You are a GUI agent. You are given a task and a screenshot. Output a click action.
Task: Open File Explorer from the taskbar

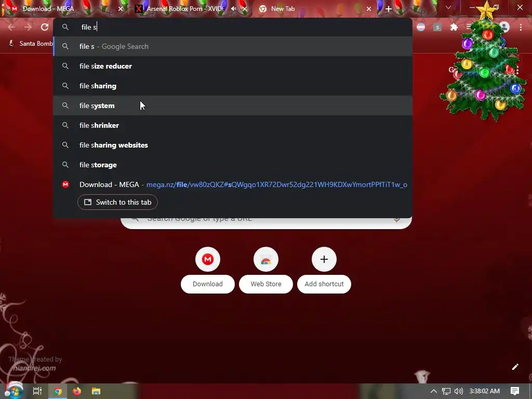pos(96,391)
